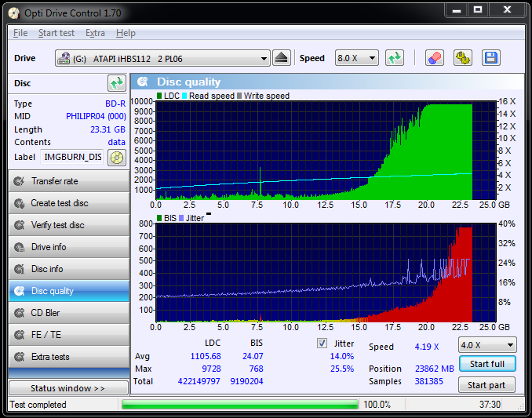Open Disc info panel
532x418 pixels.
[69, 269]
